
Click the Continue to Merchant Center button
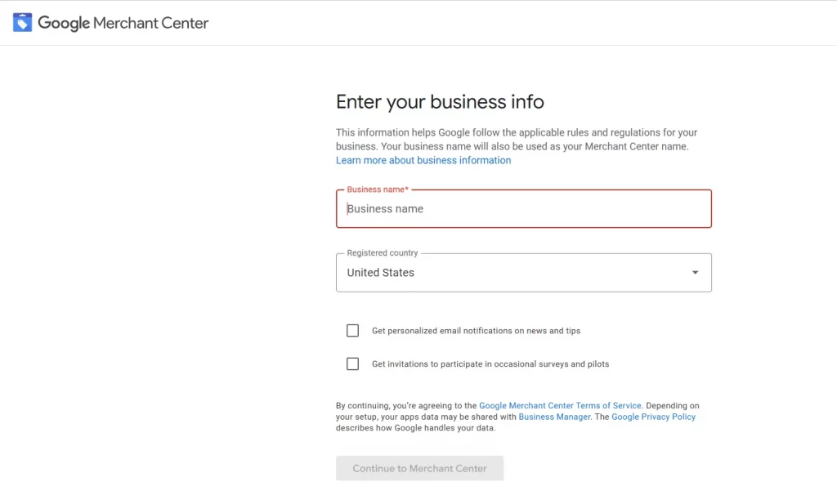(x=419, y=468)
